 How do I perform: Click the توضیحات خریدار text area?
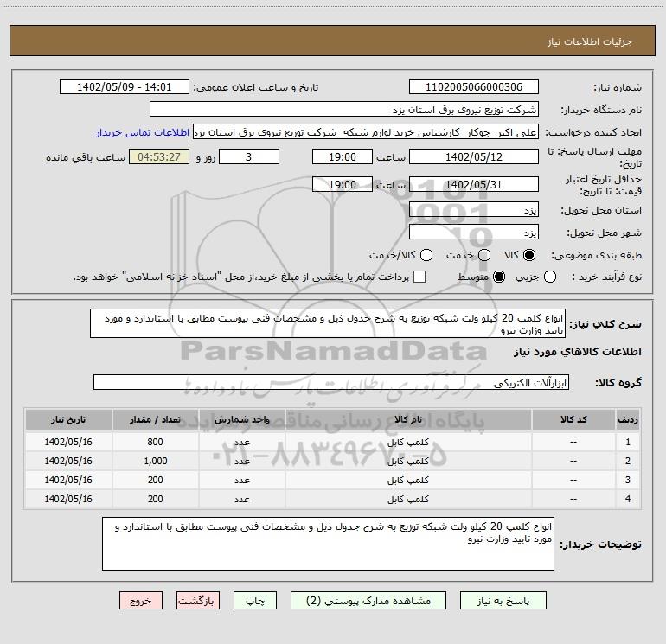[x=328, y=544]
